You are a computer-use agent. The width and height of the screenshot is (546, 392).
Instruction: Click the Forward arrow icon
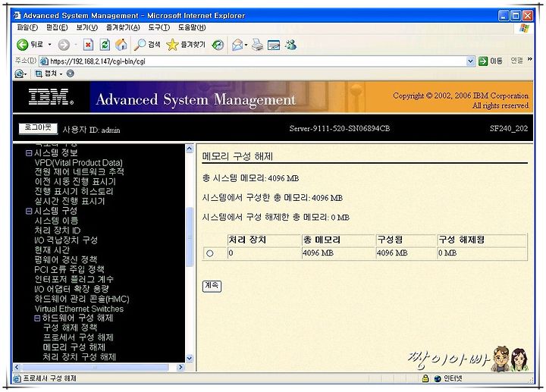tap(64, 45)
